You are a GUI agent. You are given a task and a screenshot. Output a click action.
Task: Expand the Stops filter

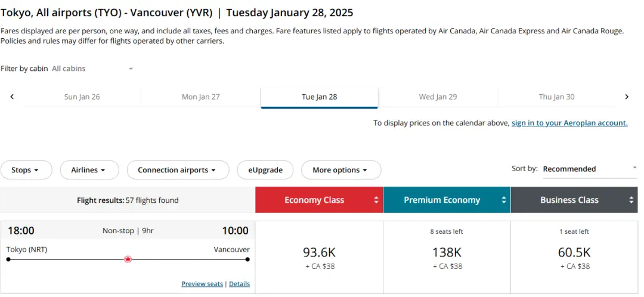click(26, 170)
